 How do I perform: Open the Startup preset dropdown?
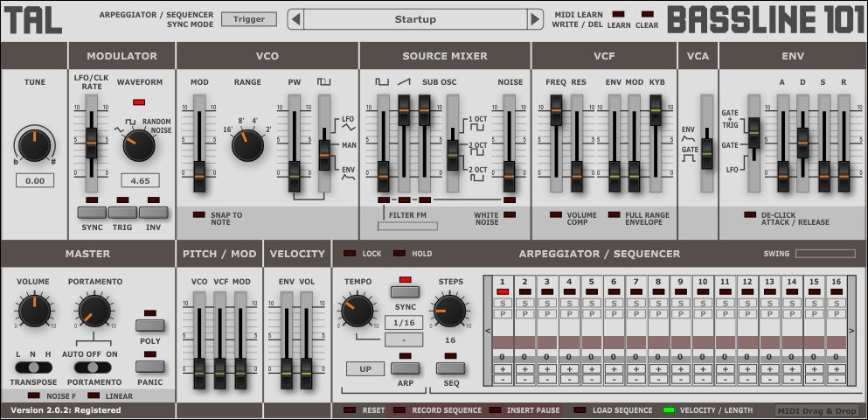[x=415, y=19]
